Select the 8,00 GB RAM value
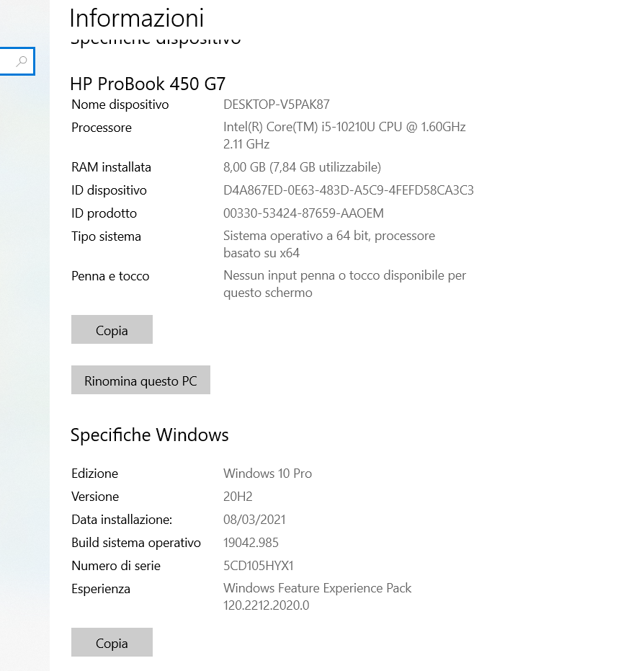The height and width of the screenshot is (671, 644). coord(302,167)
